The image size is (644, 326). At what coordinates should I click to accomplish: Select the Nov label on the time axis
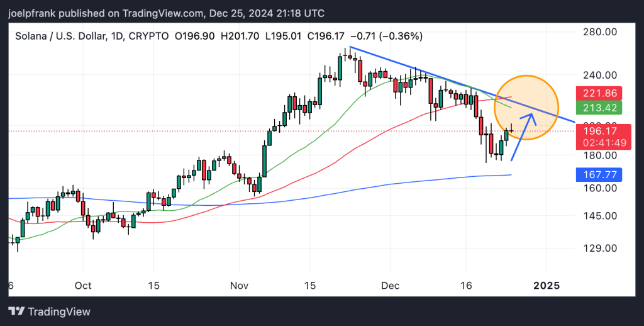tap(238, 286)
